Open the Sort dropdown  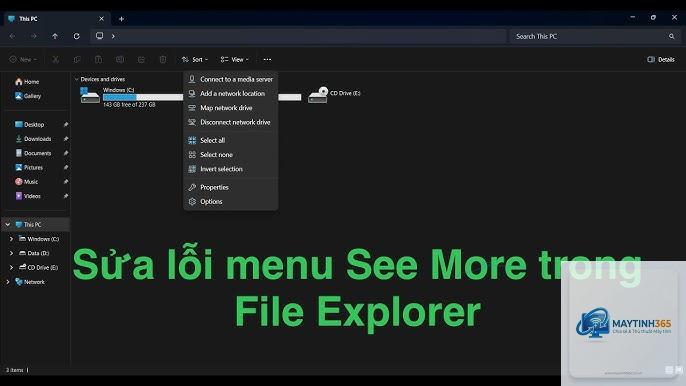tap(195, 60)
